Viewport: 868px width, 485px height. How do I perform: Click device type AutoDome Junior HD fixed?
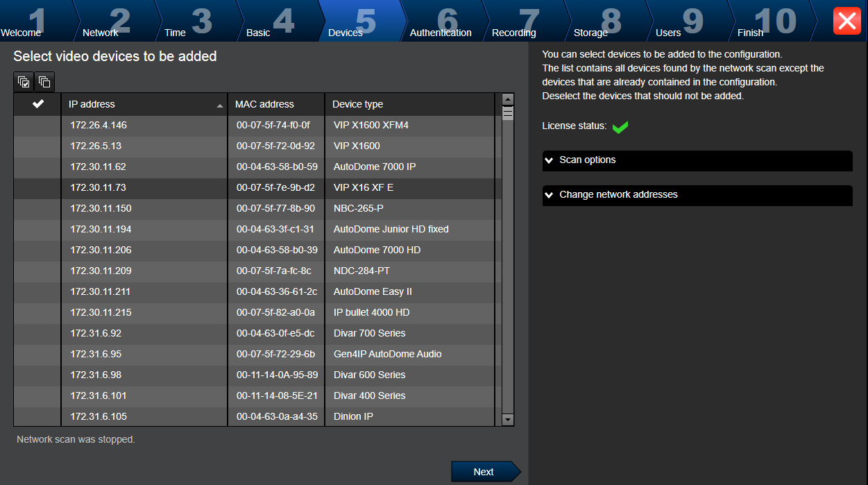tap(391, 230)
